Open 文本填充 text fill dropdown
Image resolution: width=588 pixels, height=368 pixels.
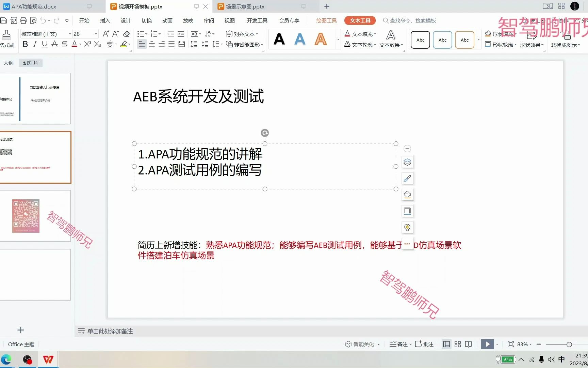pos(360,34)
